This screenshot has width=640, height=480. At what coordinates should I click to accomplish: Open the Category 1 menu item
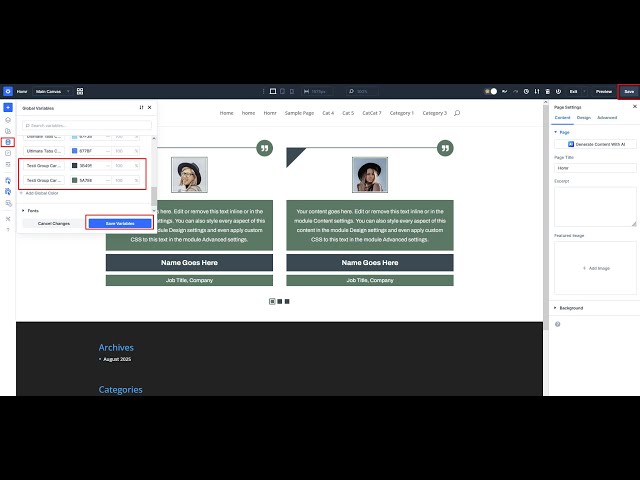402,113
